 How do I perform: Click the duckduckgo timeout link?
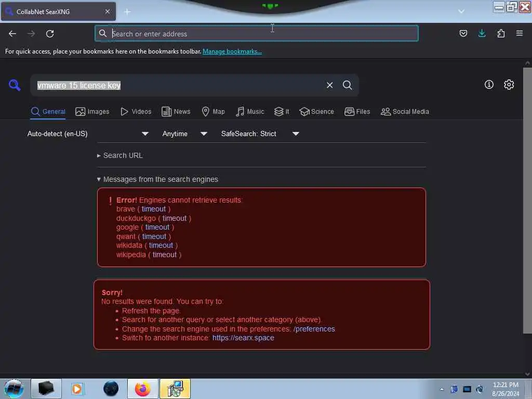(x=175, y=218)
